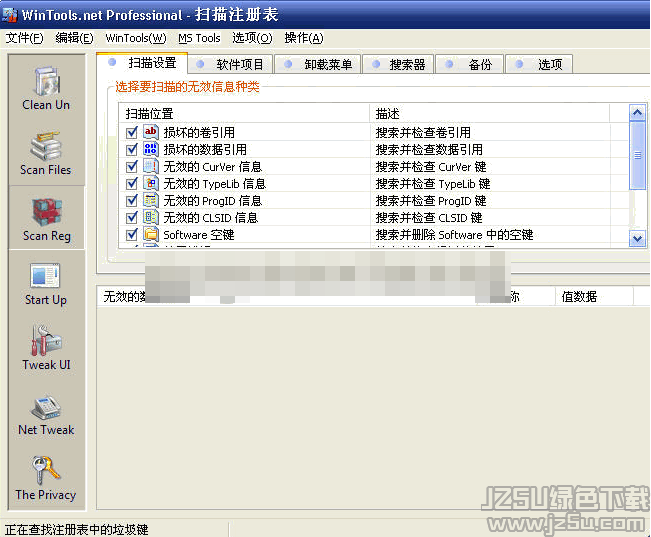
Task: Toggle the Software 空键 checkbox
Action: pyautogui.click(x=132, y=235)
